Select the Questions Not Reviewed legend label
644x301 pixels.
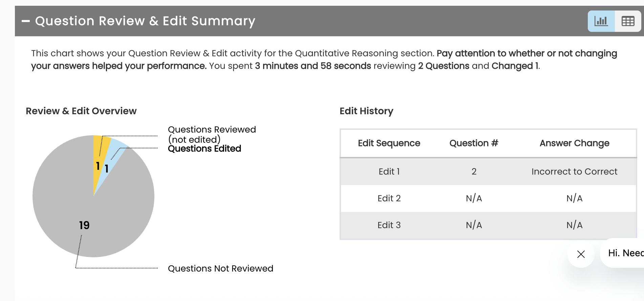pyautogui.click(x=220, y=268)
